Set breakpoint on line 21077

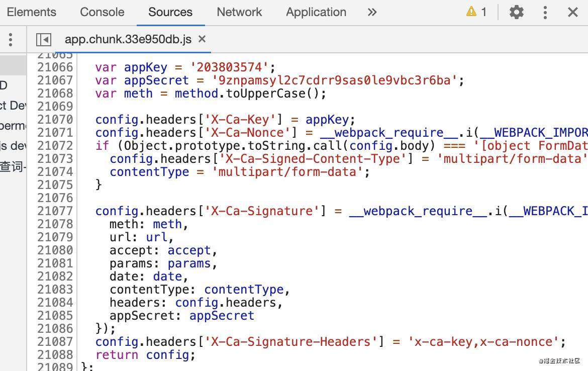55,211
